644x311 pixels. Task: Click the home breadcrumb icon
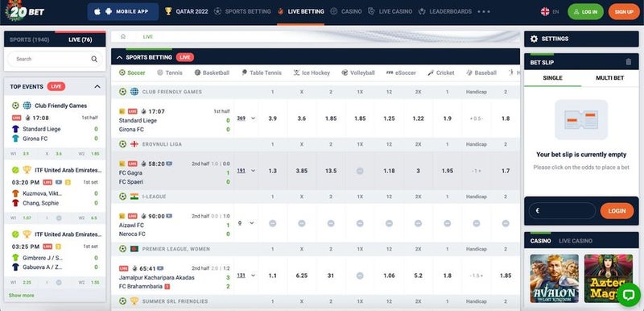click(x=123, y=36)
